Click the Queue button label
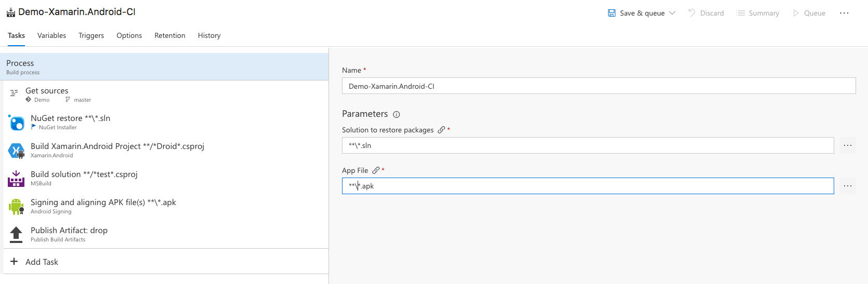868x284 pixels. coord(814,13)
